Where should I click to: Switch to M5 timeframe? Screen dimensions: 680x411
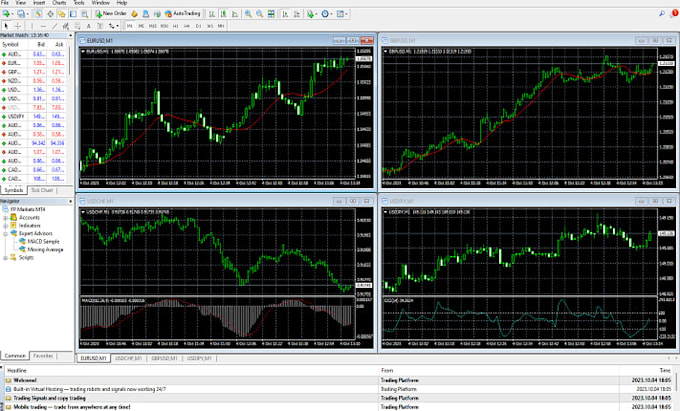click(141, 26)
